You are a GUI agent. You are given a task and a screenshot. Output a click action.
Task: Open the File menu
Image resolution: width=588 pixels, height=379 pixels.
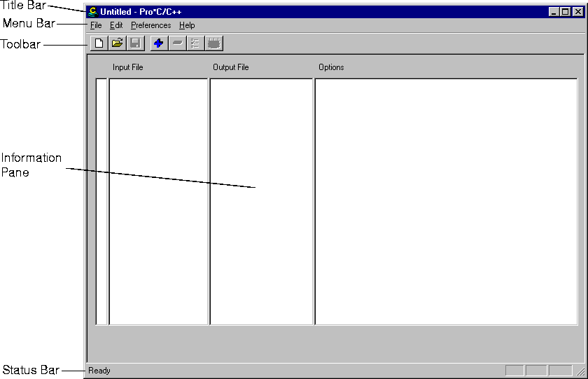(x=96, y=25)
